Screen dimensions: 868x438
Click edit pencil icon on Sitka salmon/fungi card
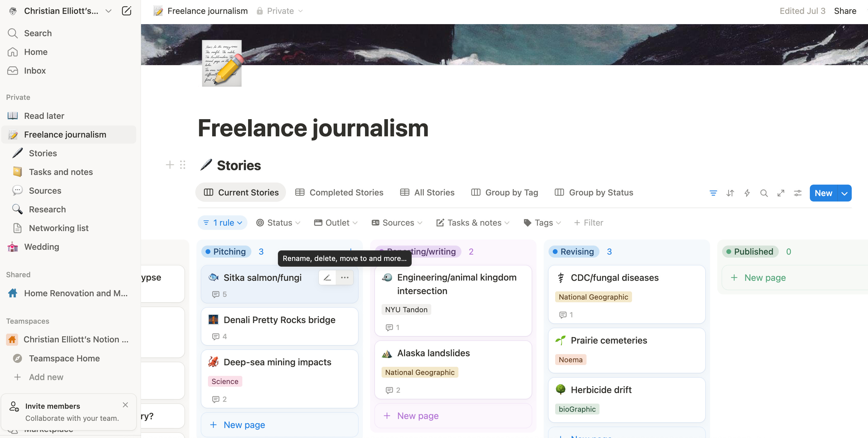click(327, 278)
